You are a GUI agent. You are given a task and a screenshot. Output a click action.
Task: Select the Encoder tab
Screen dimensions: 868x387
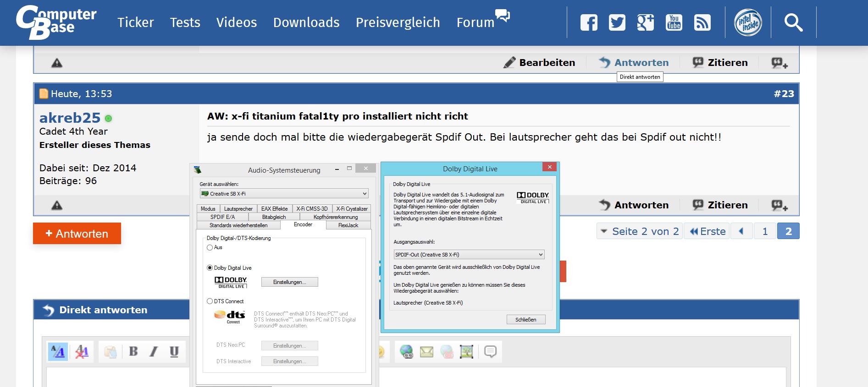pos(303,224)
